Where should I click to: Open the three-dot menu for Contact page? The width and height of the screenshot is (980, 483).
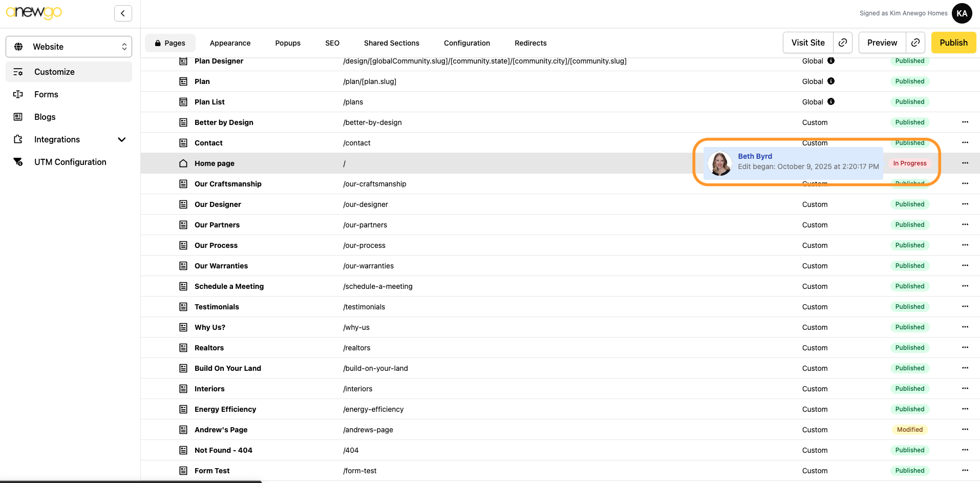[x=965, y=142]
